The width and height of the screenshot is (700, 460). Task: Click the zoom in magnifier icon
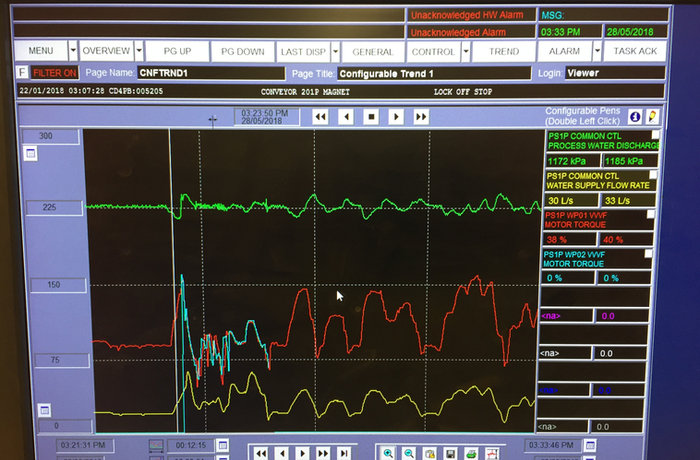click(x=388, y=453)
